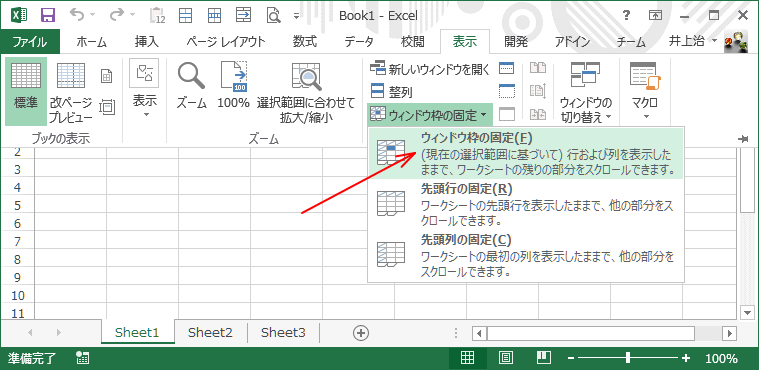Click the Help question mark icon
Screen dimensions: 759x370
coord(627,15)
